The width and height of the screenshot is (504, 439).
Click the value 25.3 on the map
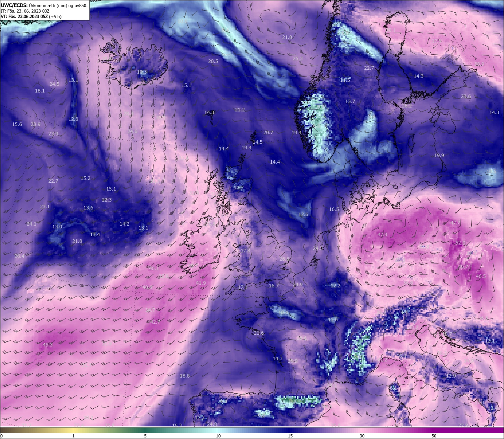tap(298, 59)
